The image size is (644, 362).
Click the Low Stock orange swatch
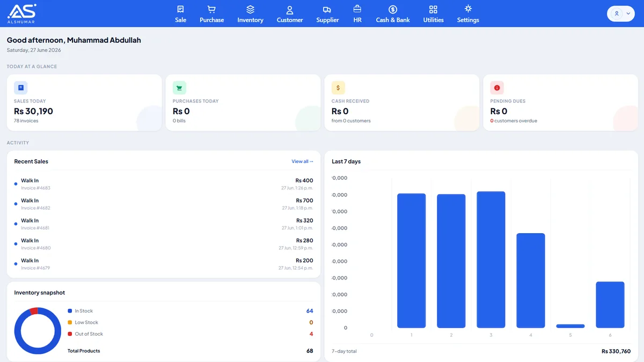click(70, 322)
